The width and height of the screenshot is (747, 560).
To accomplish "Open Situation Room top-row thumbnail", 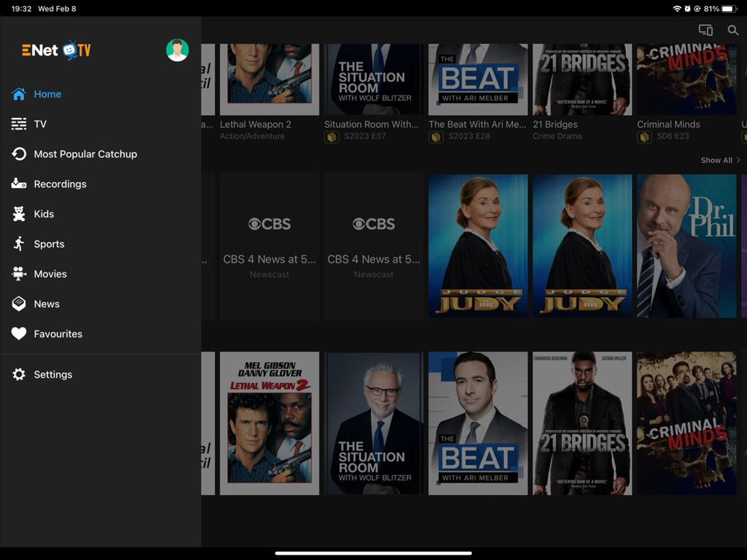I will 373,80.
